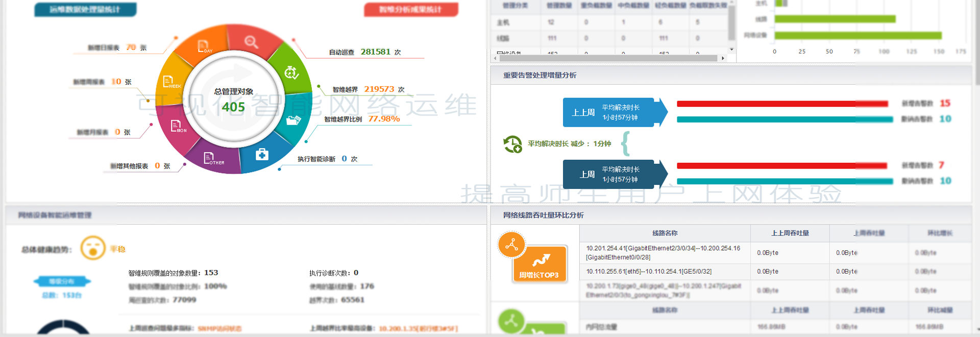Click the magnifier inspection icon on wheel
The height and width of the screenshot is (337, 980).
point(251,41)
